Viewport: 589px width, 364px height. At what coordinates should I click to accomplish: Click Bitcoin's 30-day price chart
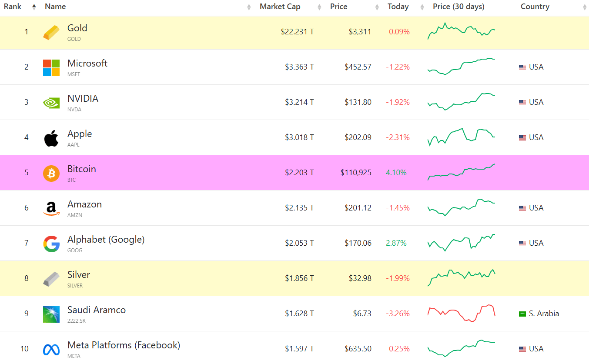point(462,172)
